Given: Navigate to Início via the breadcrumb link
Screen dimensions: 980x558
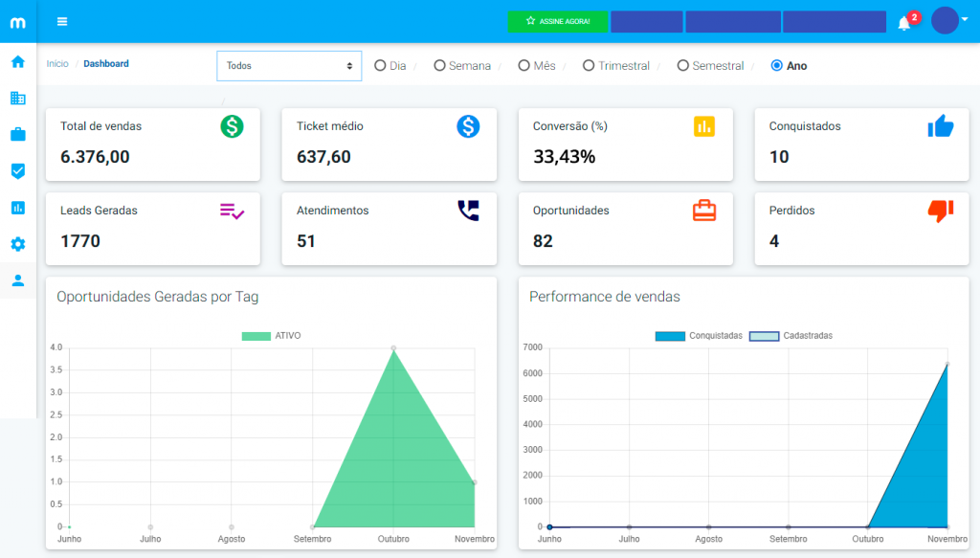Looking at the screenshot, I should click(x=57, y=63).
